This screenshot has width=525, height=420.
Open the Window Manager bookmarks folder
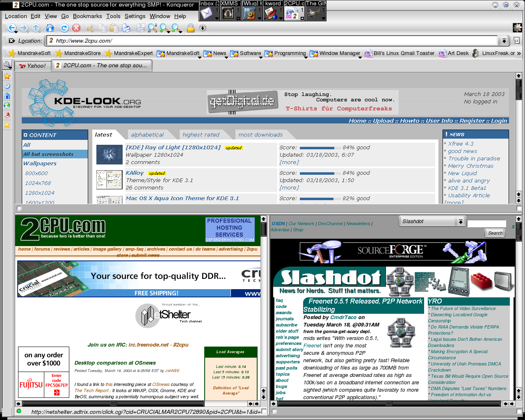(335, 53)
